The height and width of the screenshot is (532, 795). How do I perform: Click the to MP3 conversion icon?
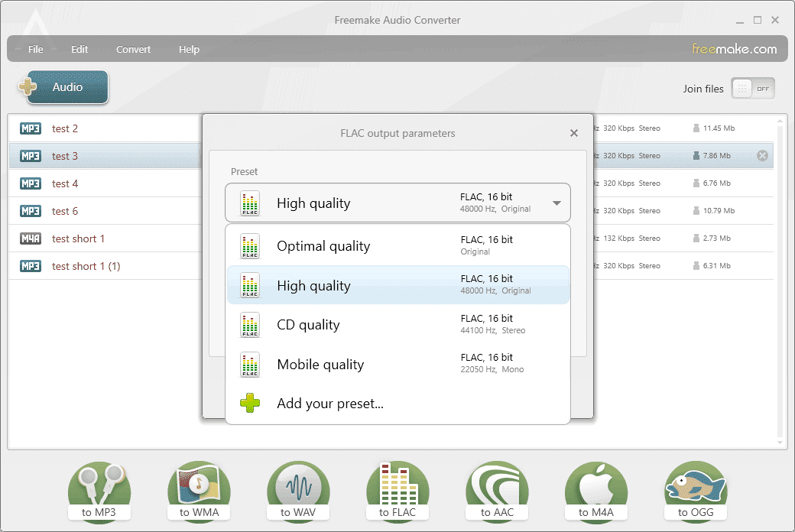point(99,491)
